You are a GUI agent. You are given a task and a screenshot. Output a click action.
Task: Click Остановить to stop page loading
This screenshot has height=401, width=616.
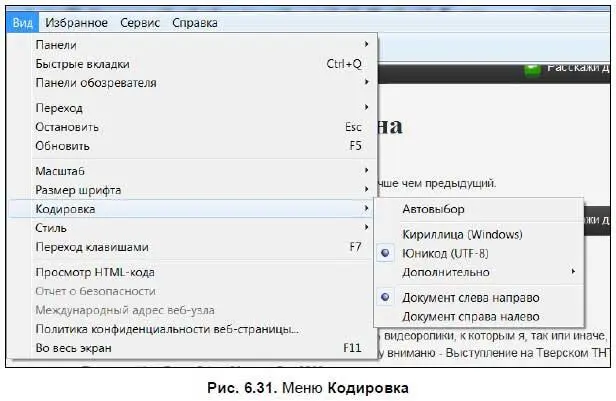[67, 127]
